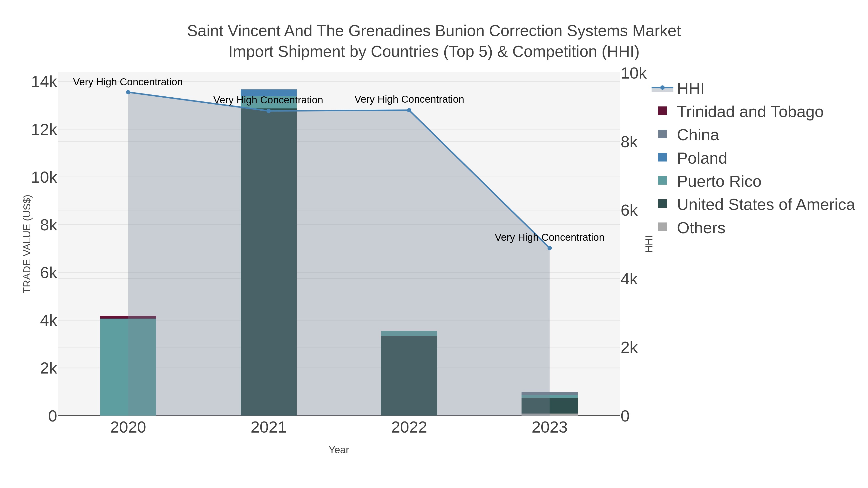Toggle the HHI legend entry
This screenshot has height=488, width=868.
[678, 89]
